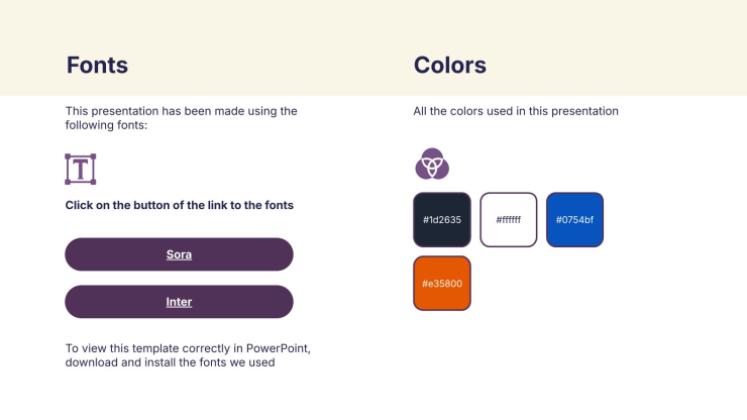Click 'All the colors used' description text
The image size is (747, 420).
click(516, 111)
